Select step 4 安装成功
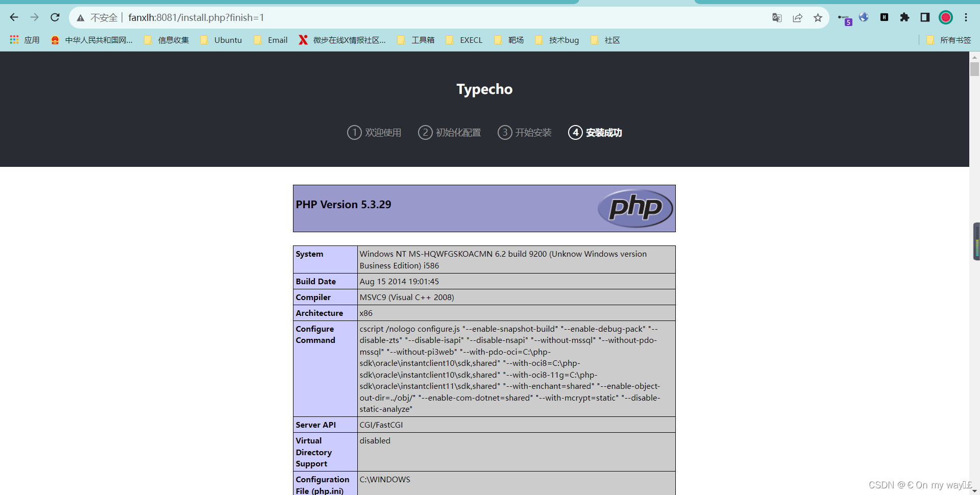The image size is (980, 495). 595,133
